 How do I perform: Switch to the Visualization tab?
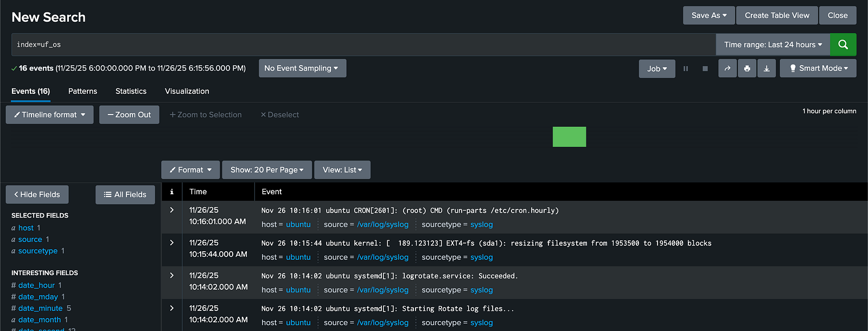point(187,91)
